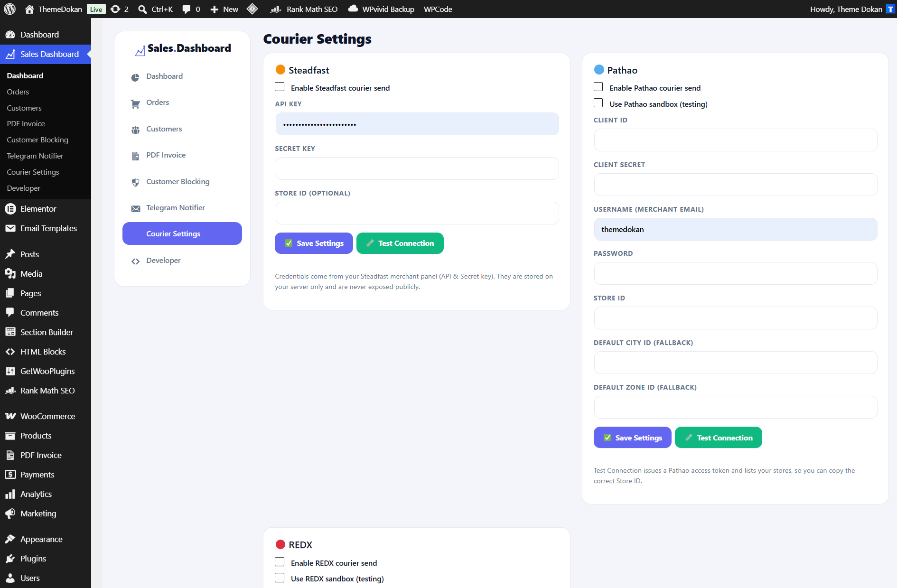Viewport: 897px width, 588px height.
Task: Open ThemeDokan site home icon
Action: point(29,9)
